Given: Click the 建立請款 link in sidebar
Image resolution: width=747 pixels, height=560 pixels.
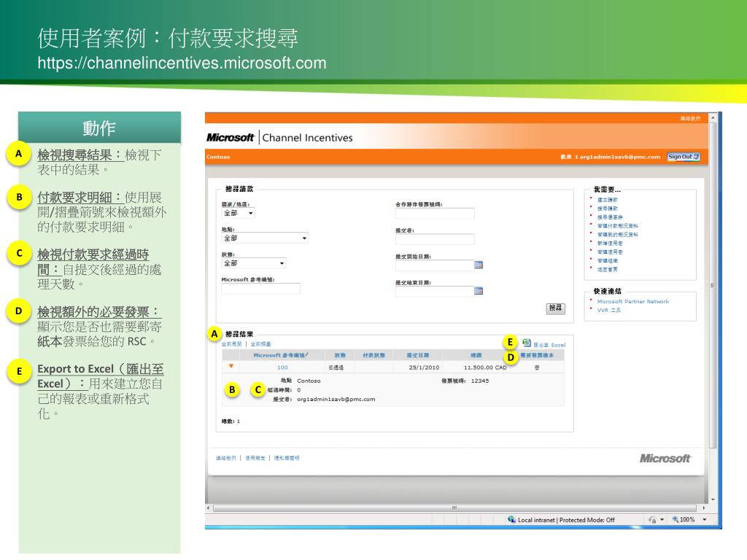Looking at the screenshot, I should tap(608, 200).
